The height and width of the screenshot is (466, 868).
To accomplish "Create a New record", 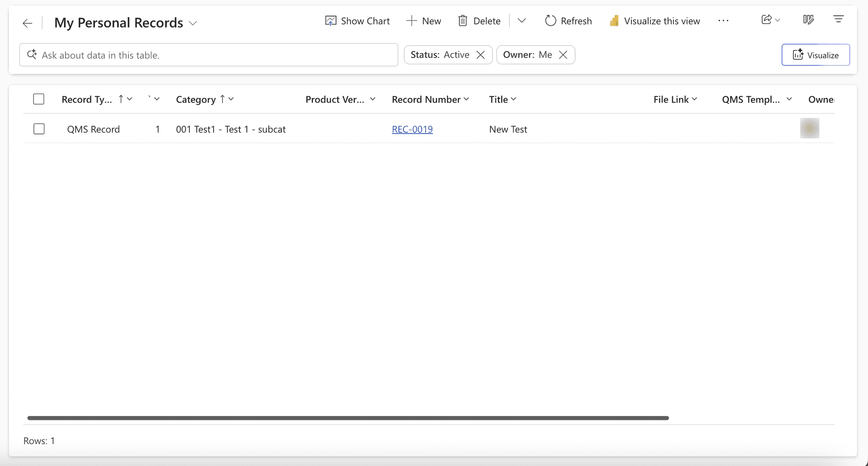I will [423, 21].
